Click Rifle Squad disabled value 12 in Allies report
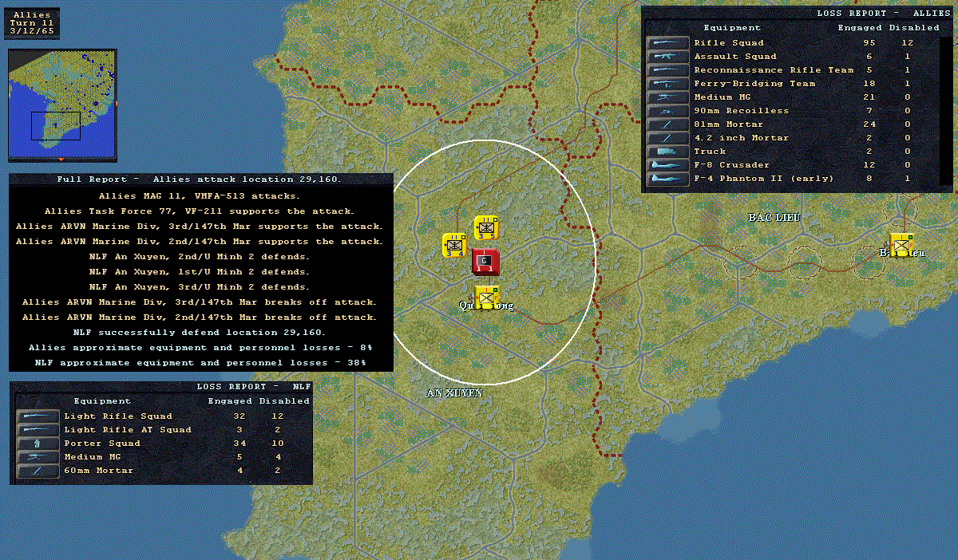The image size is (958, 560). pos(907,43)
